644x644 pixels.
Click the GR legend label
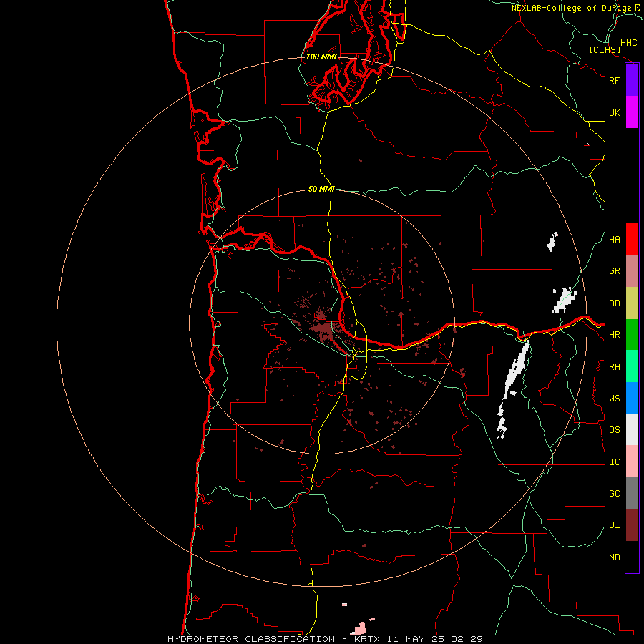click(x=614, y=271)
